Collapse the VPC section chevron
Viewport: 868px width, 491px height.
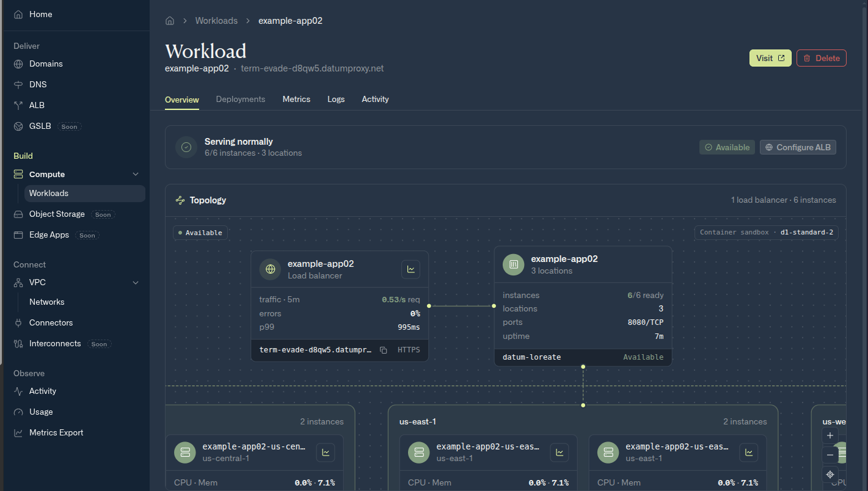[x=136, y=283]
